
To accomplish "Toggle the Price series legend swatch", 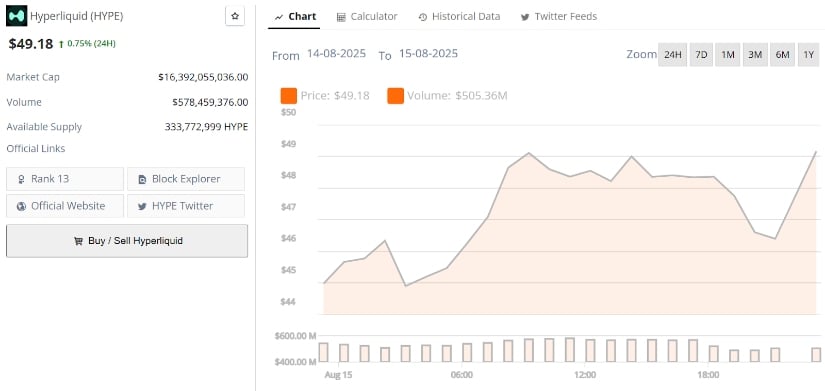I will point(289,96).
